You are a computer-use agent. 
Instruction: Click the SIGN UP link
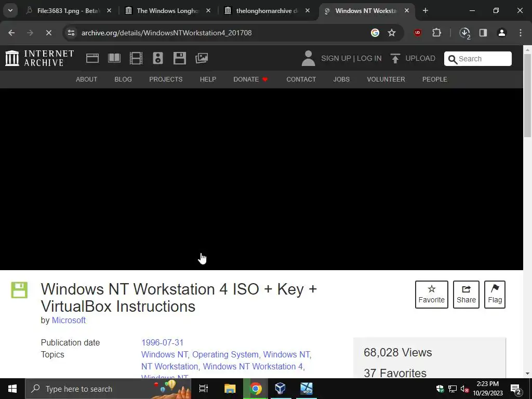click(336, 58)
